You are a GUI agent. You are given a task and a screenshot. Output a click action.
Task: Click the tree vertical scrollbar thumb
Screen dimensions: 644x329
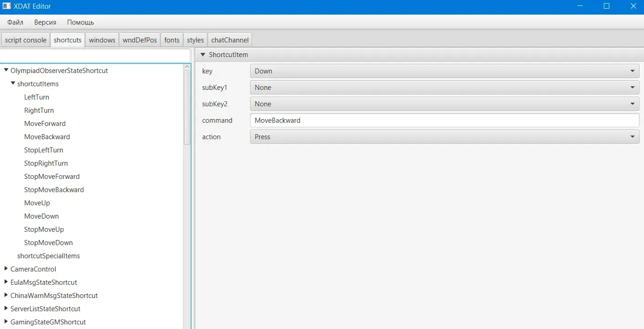tap(187, 108)
